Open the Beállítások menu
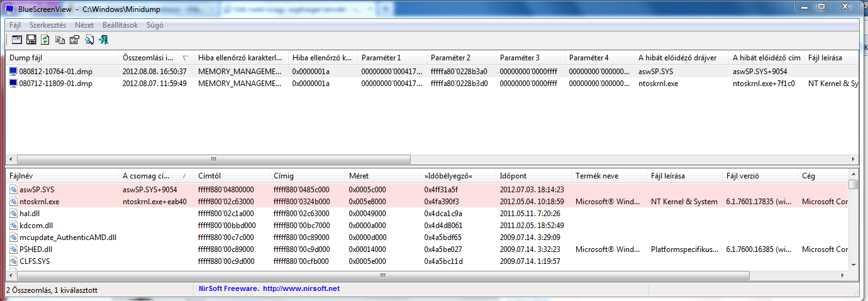Screen dimensions: 868x301 [120, 25]
